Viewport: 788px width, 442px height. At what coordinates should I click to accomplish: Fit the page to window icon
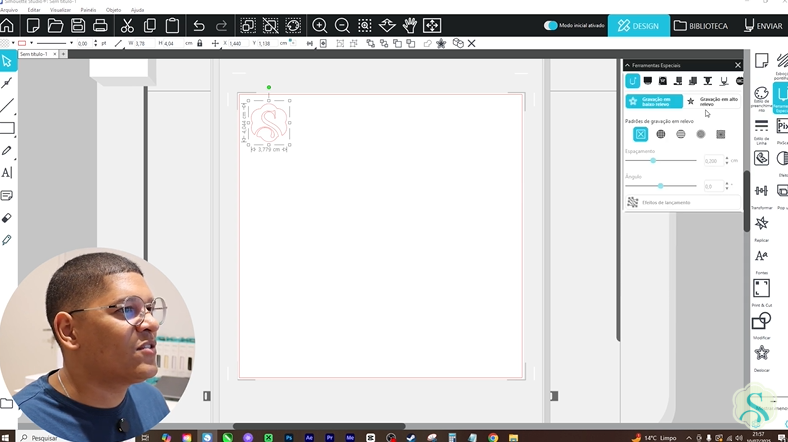[432, 25]
